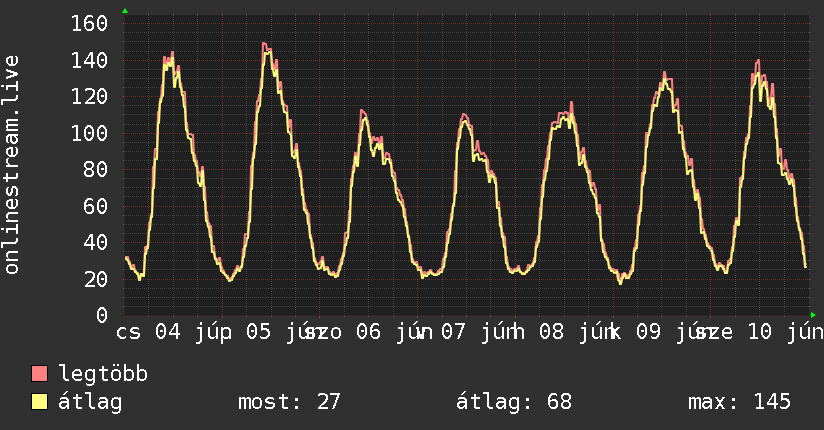Click the 100 y-axis label
Viewport: 824px width, 430px height.
pyautogui.click(x=89, y=133)
